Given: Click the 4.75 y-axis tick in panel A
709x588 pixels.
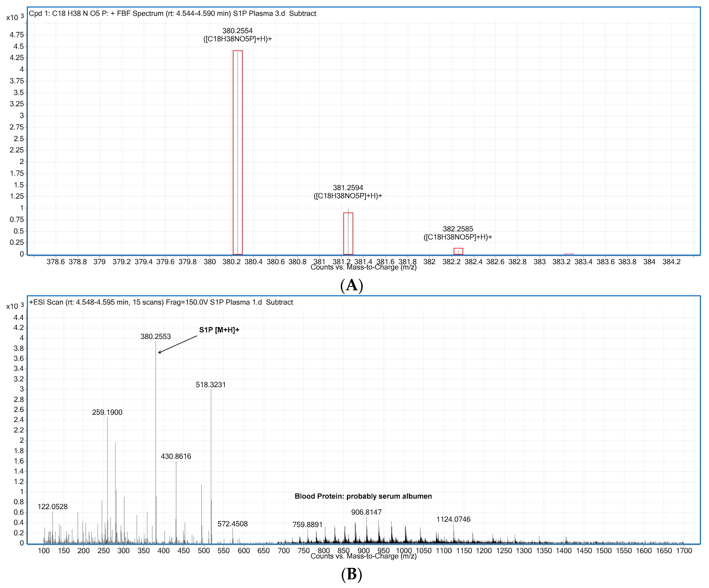Looking at the screenshot, I should point(17,35).
